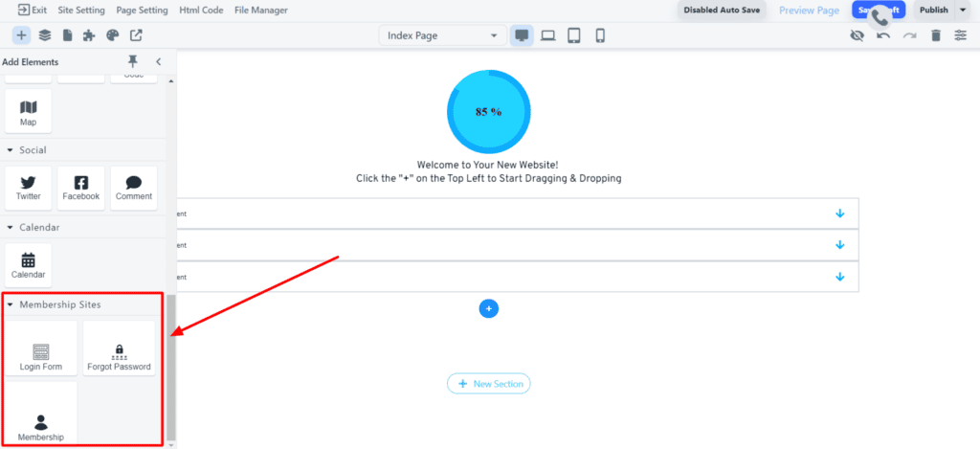980x449 pixels.
Task: Open the sliders settings icon
Action: [961, 35]
